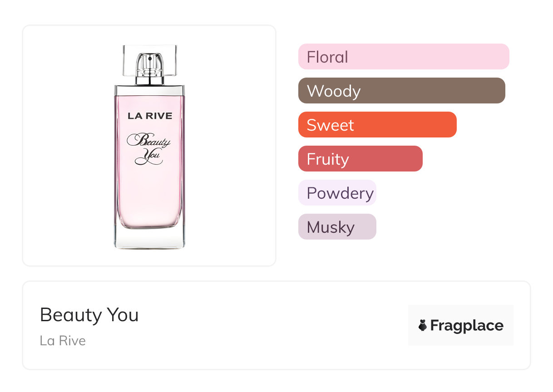Choose the red Fruity accord bar

click(x=360, y=159)
